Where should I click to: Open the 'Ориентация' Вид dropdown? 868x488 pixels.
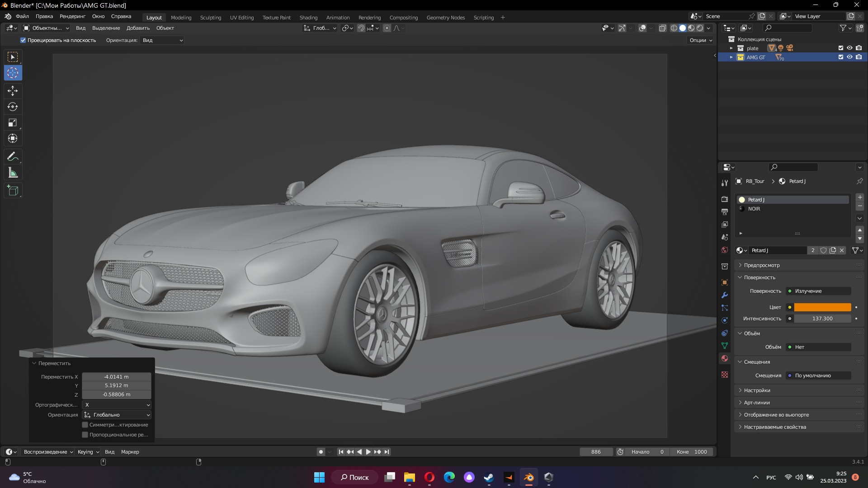(162, 40)
